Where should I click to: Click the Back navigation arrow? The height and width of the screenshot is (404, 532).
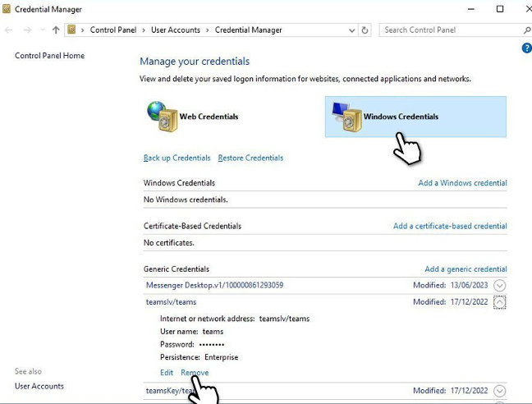point(8,30)
